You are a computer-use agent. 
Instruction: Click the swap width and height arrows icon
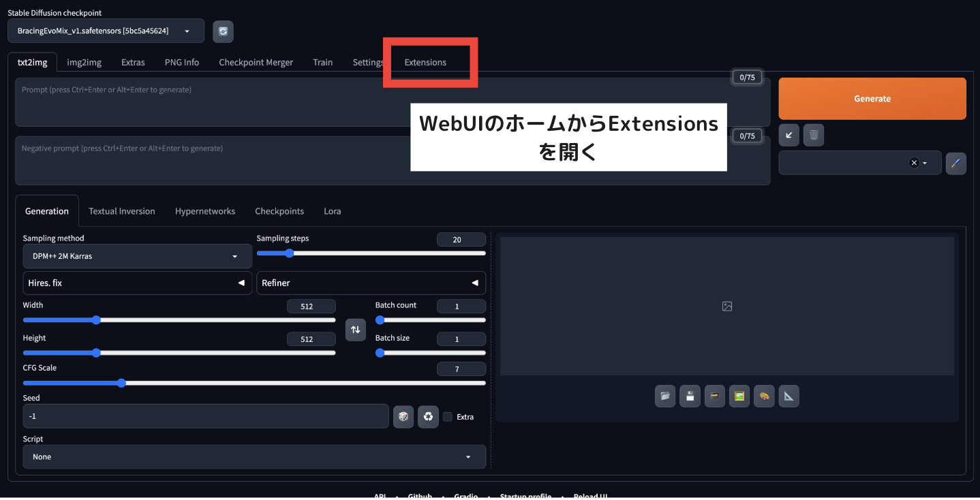pos(355,330)
